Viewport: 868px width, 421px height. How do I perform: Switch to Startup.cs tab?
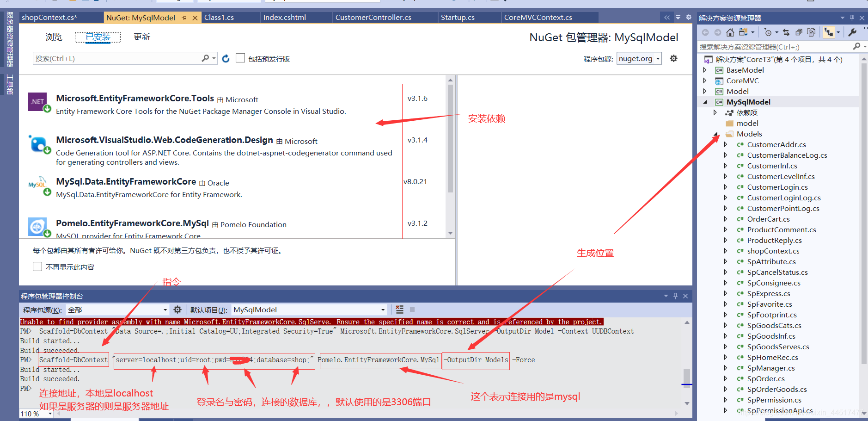click(458, 17)
